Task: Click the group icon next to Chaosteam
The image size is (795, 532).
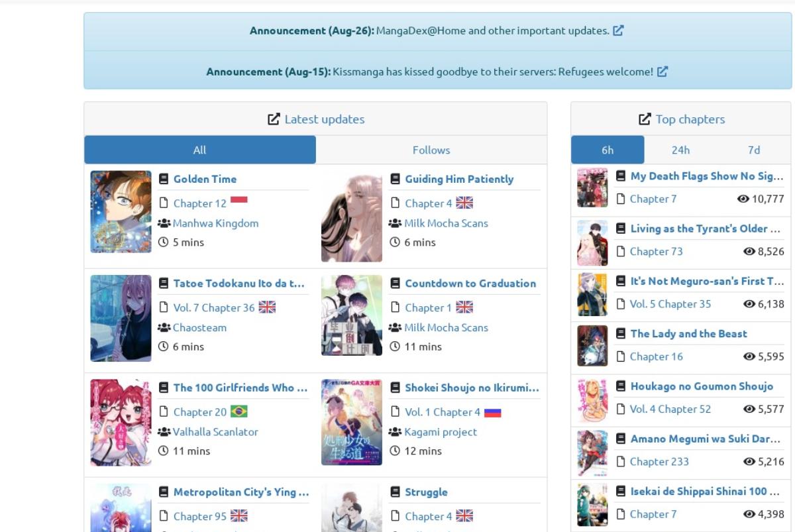Action: pyautogui.click(x=164, y=327)
